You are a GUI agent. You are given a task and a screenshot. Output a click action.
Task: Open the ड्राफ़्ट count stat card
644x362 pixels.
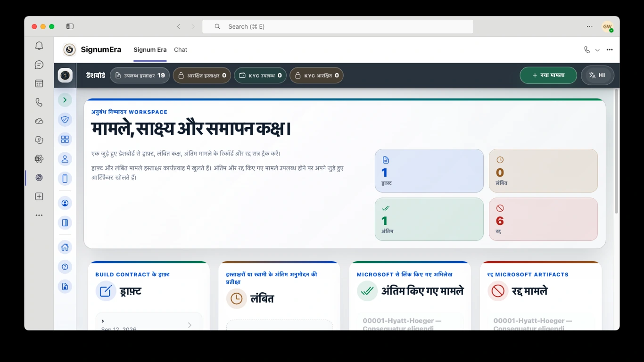click(429, 171)
